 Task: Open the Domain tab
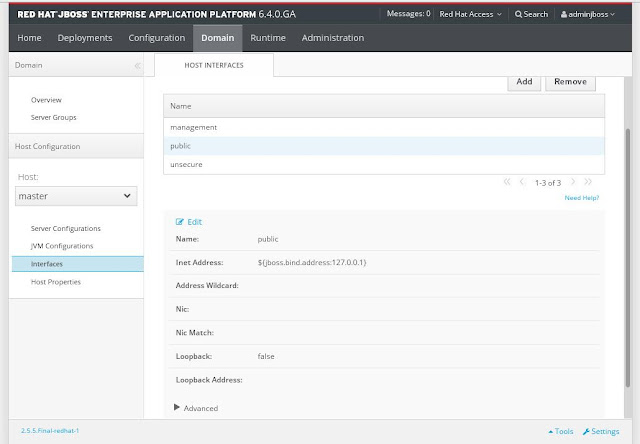pyautogui.click(x=218, y=38)
